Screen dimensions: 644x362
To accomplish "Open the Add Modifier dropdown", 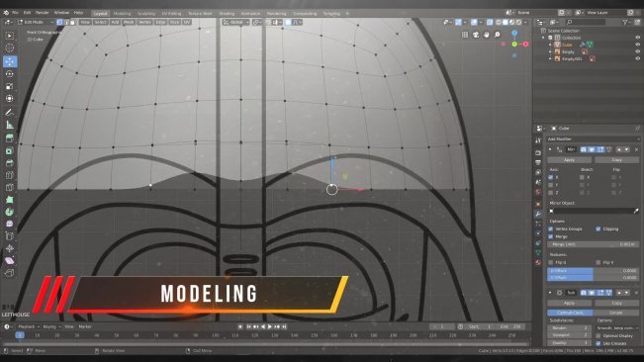I will [594, 139].
